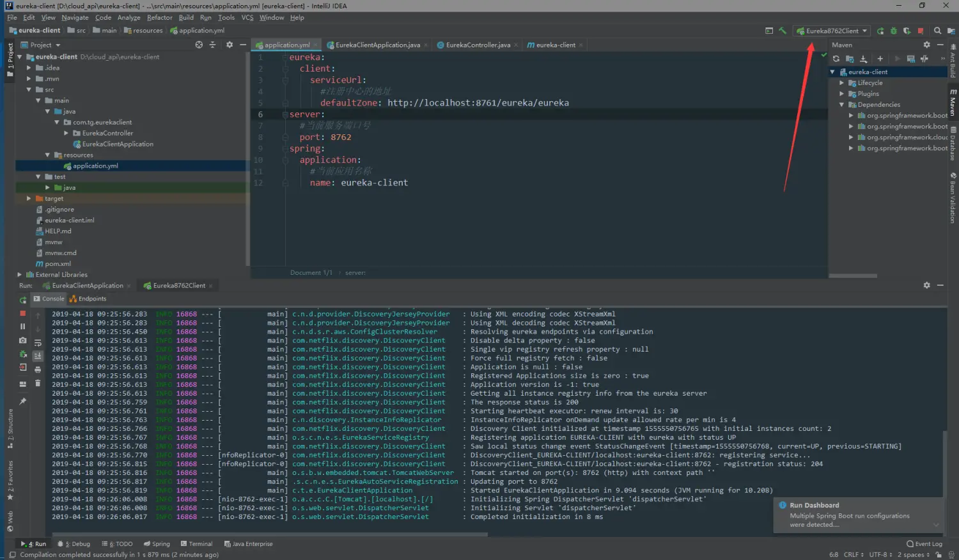Open the Refactor menu
959x560 pixels.
159,17
